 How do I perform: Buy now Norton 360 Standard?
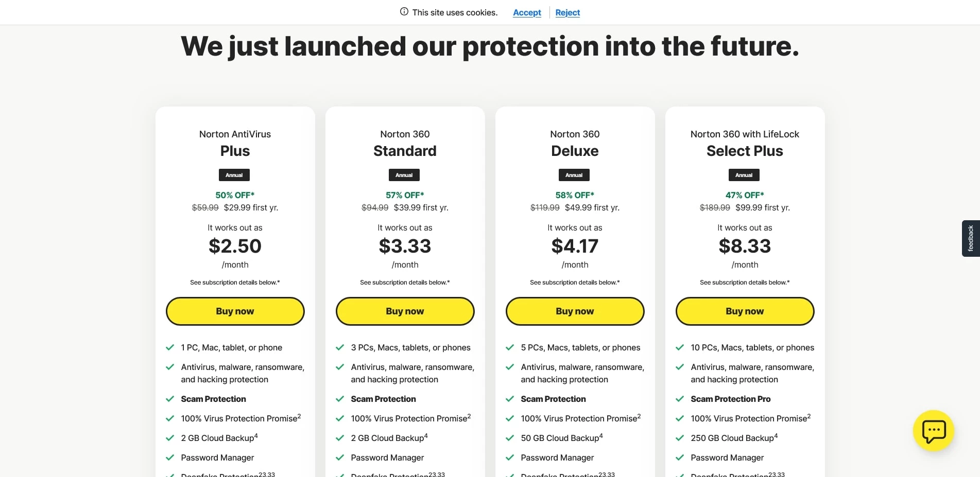tap(405, 311)
